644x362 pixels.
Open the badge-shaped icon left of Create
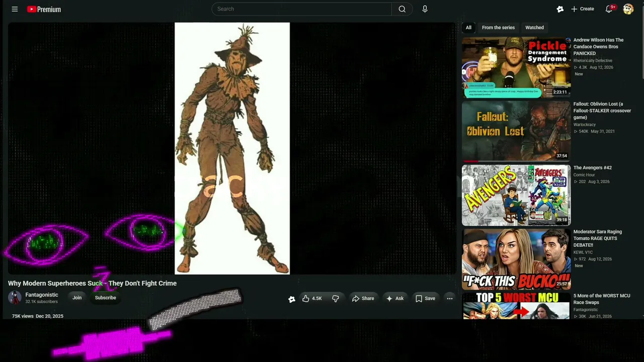560,9
